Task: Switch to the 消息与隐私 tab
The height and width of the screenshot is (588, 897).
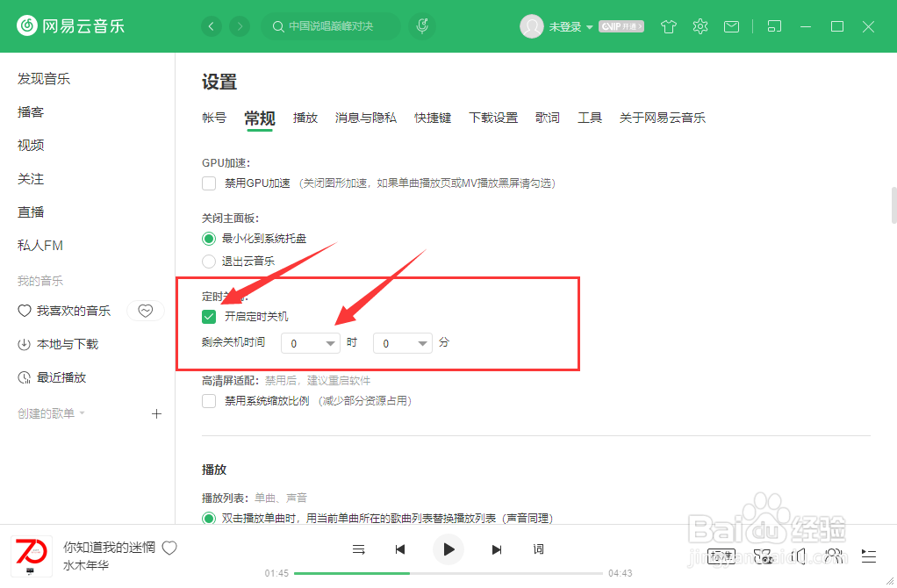Action: click(365, 118)
